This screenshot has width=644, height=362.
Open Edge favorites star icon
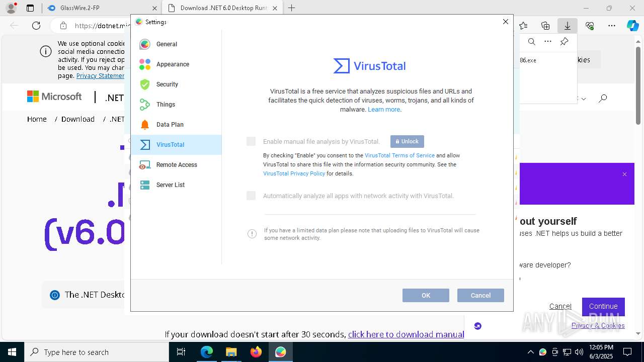[523, 26]
